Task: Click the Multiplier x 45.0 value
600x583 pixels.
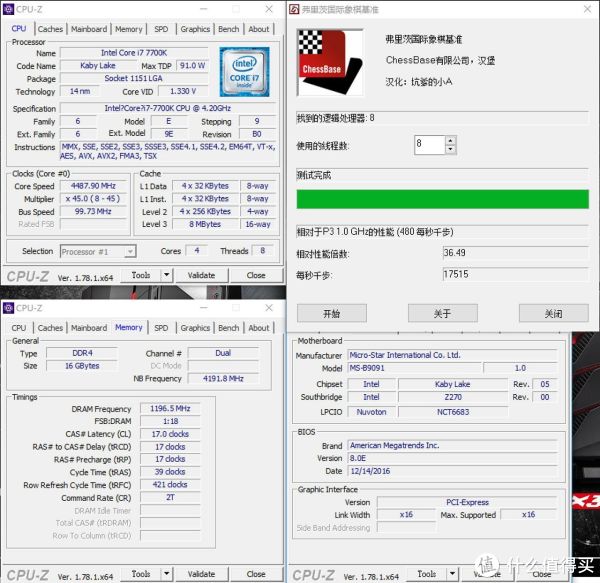Action: 93,199
